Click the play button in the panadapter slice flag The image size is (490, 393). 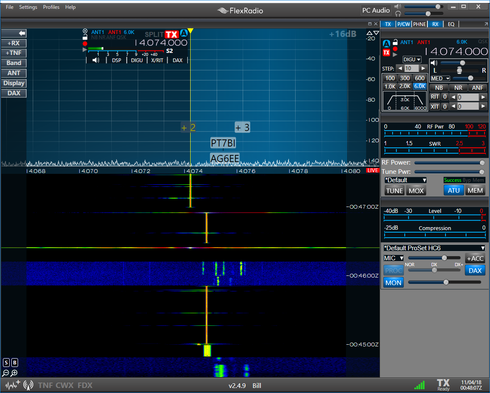click(85, 50)
